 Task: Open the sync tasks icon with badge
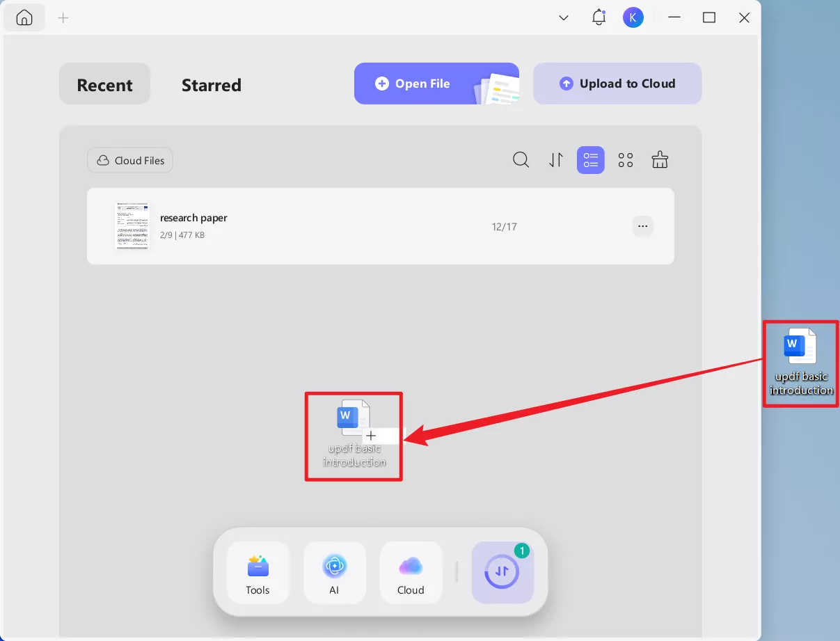[x=502, y=571]
